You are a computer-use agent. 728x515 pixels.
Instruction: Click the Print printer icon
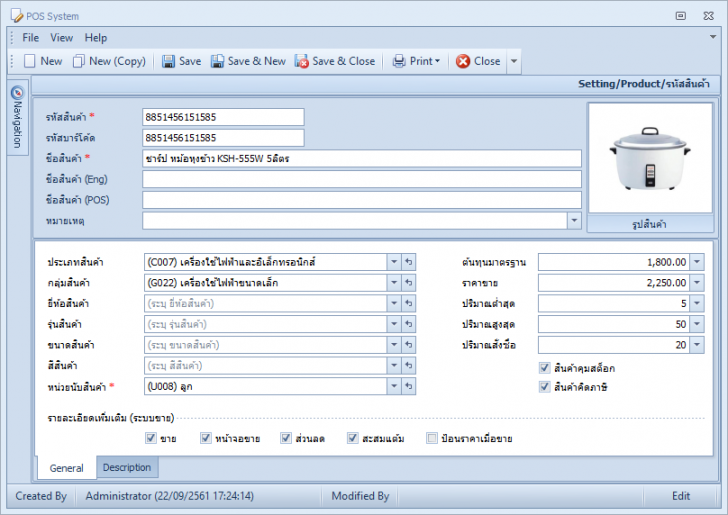click(399, 61)
